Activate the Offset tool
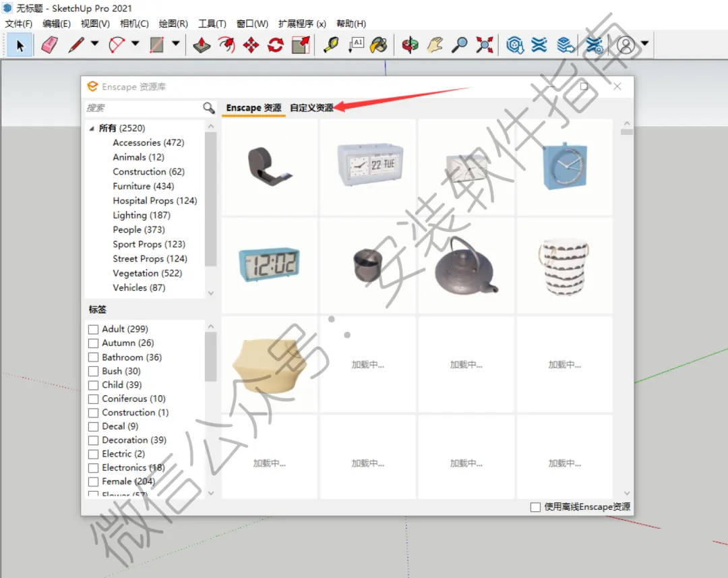728x578 pixels. pos(226,45)
